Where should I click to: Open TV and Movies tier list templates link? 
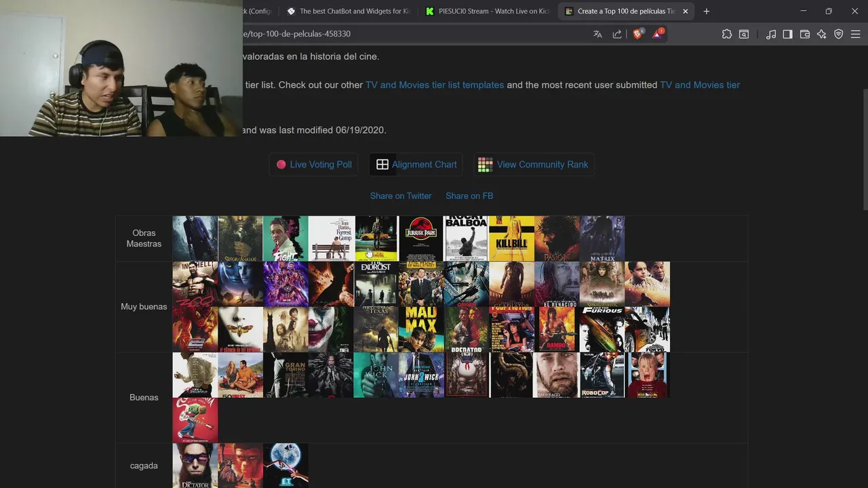[x=435, y=85]
